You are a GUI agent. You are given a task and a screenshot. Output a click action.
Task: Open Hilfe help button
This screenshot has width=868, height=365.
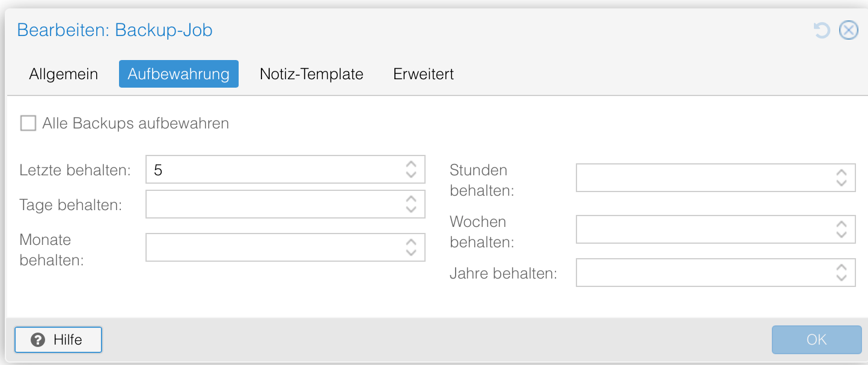58,340
